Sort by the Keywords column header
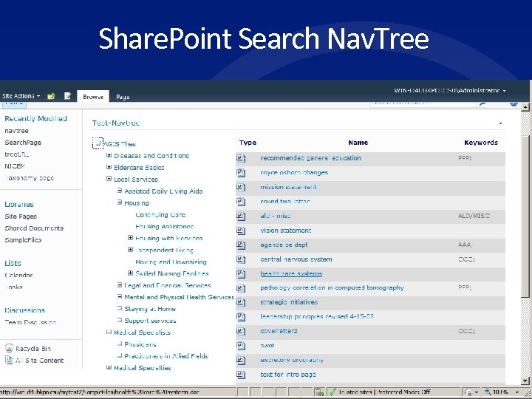The height and width of the screenshot is (399, 532). pos(481,143)
